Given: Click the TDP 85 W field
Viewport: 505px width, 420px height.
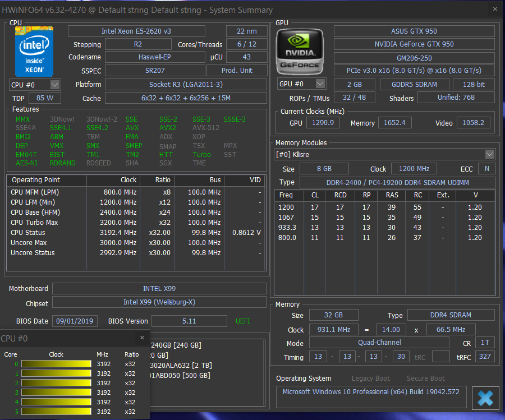Looking at the screenshot, I should click(x=45, y=98).
